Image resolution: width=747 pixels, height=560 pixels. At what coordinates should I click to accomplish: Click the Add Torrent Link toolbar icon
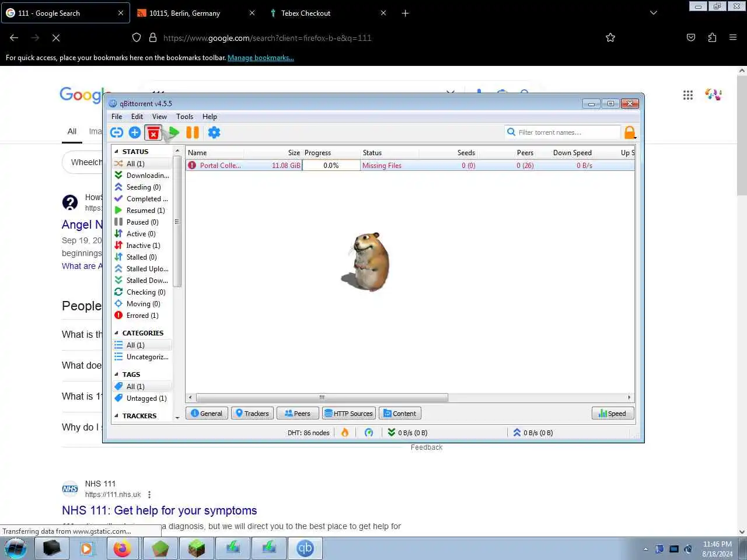(117, 132)
